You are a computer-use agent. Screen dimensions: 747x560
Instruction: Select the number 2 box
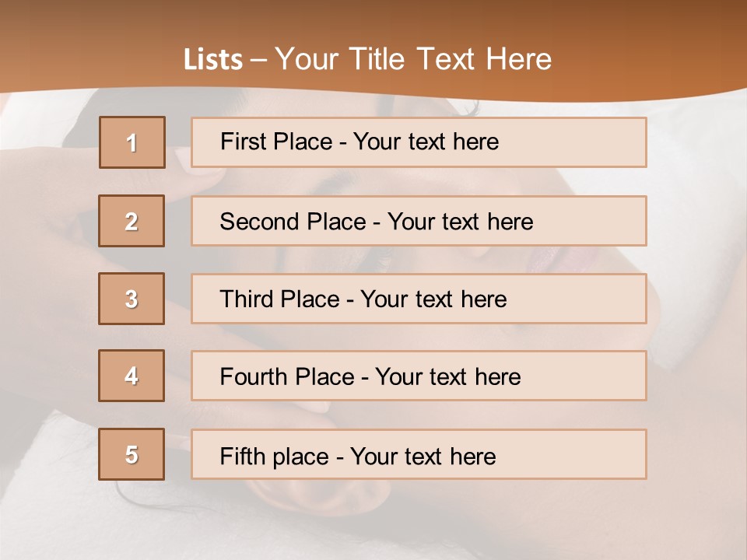click(x=132, y=221)
